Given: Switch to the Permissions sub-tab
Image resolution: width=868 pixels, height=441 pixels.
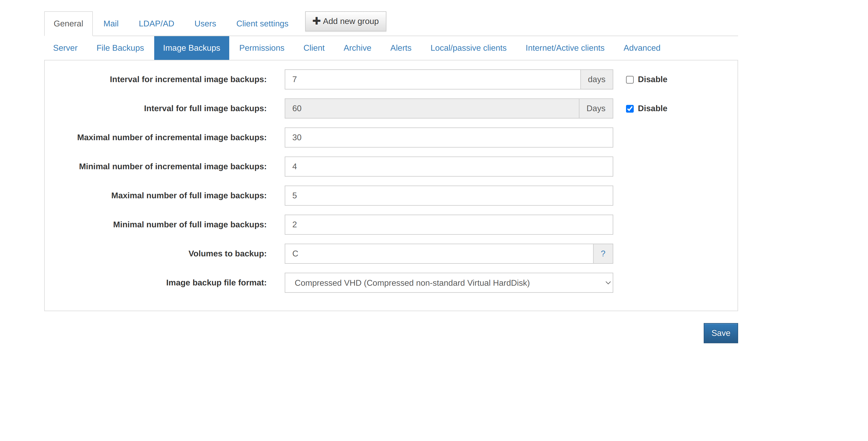Looking at the screenshot, I should [262, 48].
